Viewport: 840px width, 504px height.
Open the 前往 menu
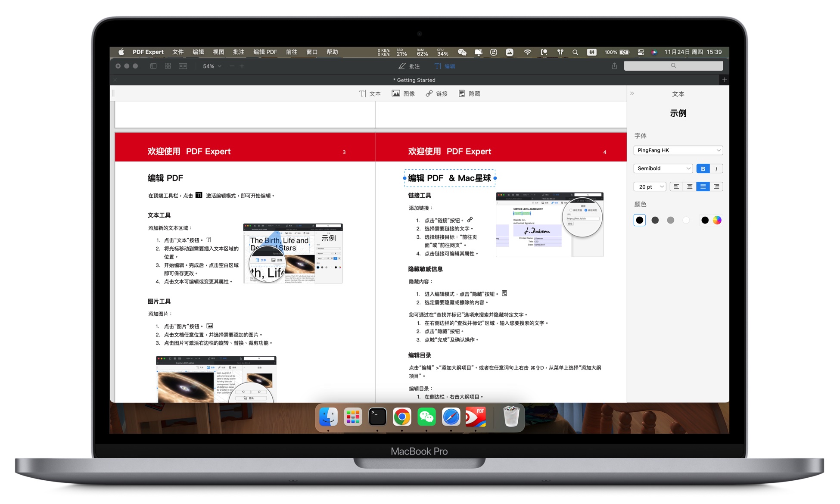click(292, 52)
